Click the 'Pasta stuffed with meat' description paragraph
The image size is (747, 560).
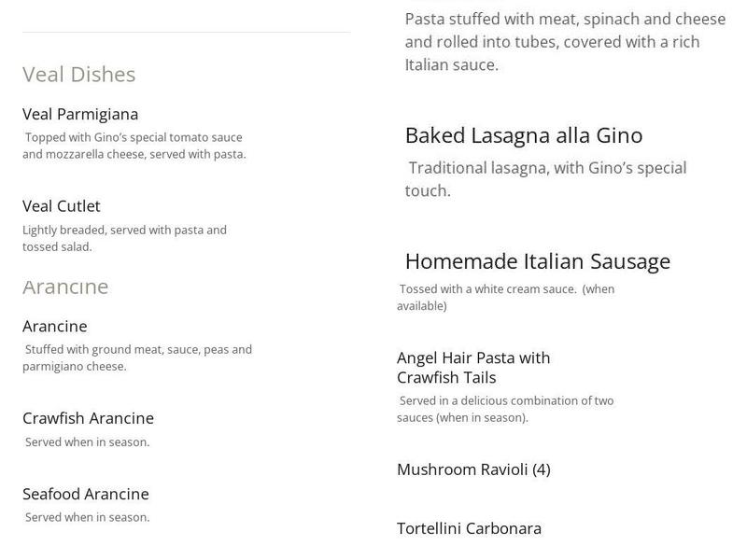565,42
